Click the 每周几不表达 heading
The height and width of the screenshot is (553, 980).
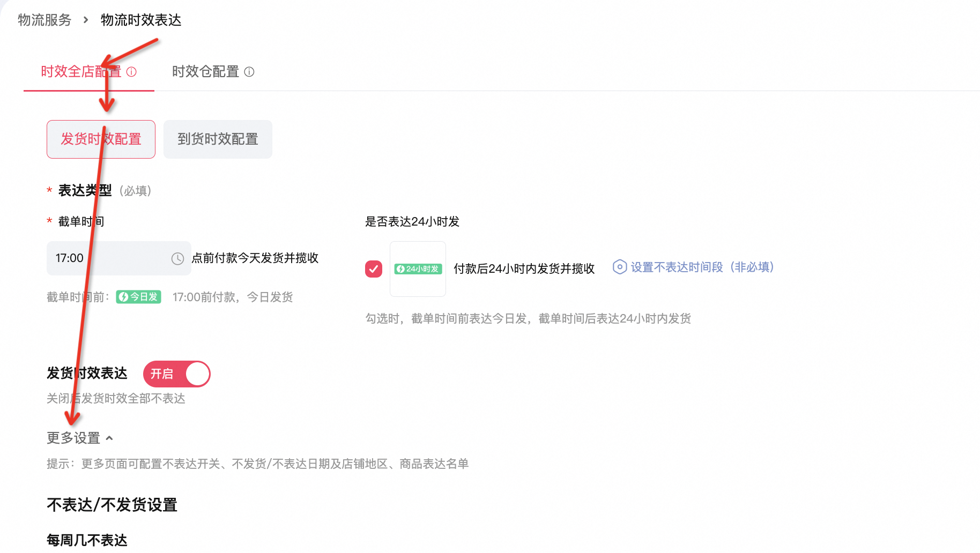[x=87, y=540]
